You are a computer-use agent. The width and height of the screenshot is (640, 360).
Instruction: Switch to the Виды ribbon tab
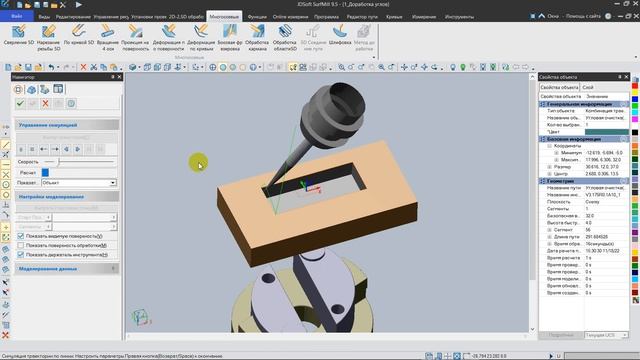click(44, 17)
